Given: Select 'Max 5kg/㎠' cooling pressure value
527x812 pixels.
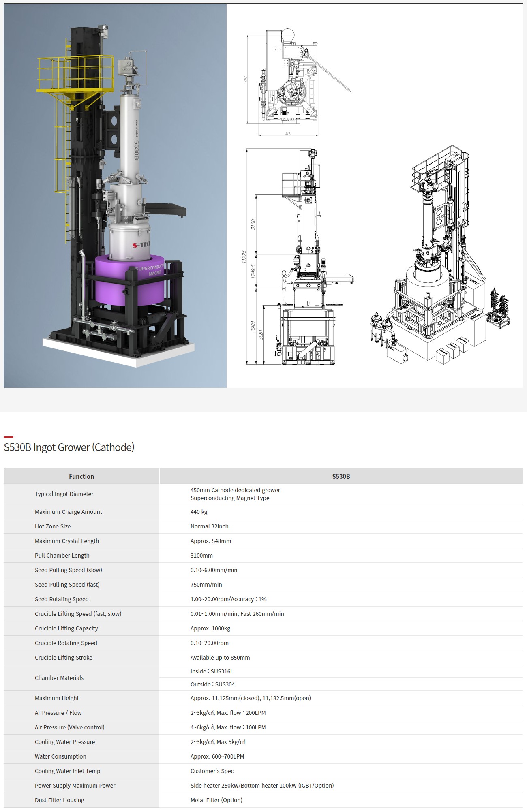Looking at the screenshot, I should [x=231, y=742].
